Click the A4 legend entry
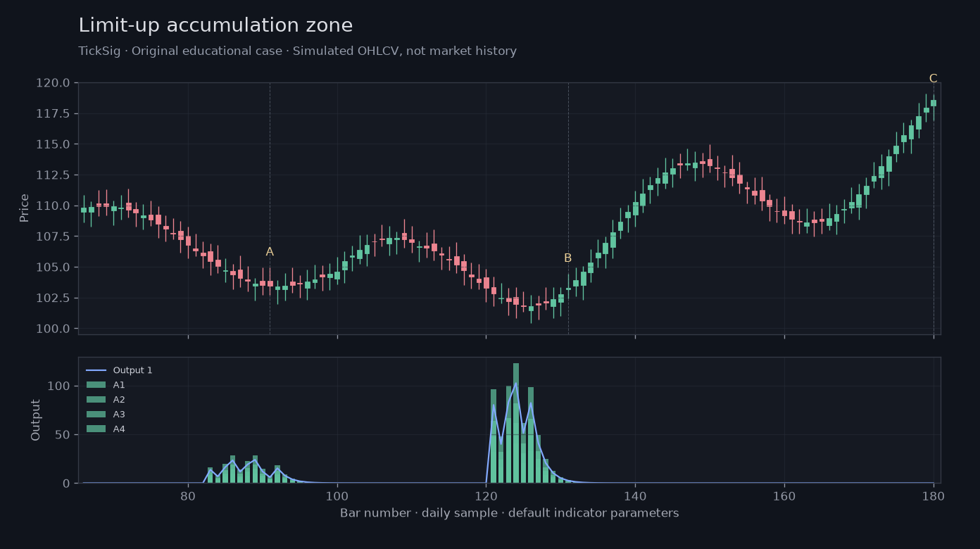 (106, 429)
